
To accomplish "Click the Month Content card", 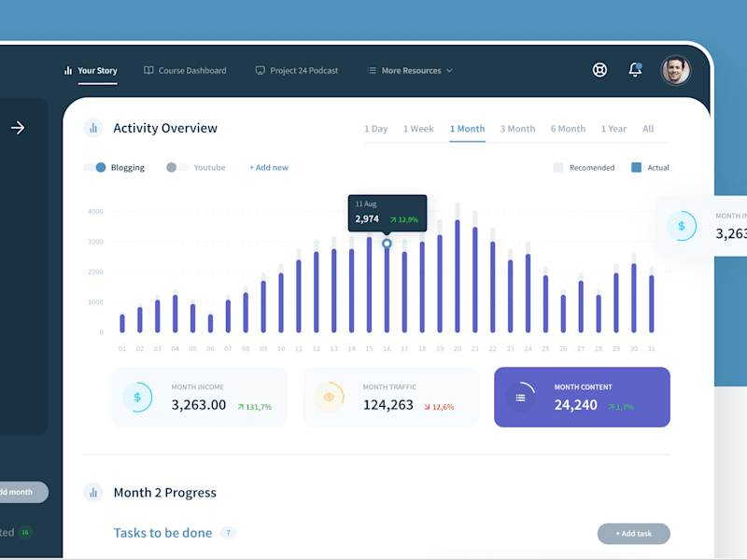I will tap(582, 398).
